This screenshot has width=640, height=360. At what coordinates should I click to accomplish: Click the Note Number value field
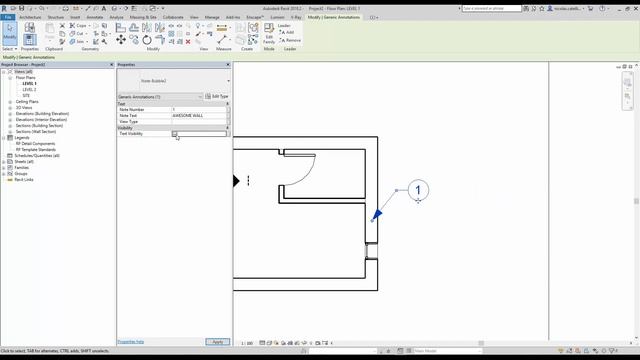[199, 109]
